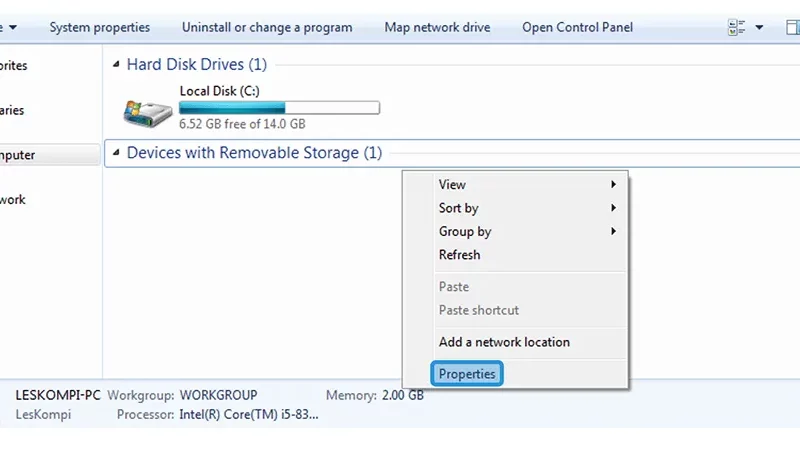The height and width of the screenshot is (453, 800).
Task: Select Add a network location
Action: 526,342
